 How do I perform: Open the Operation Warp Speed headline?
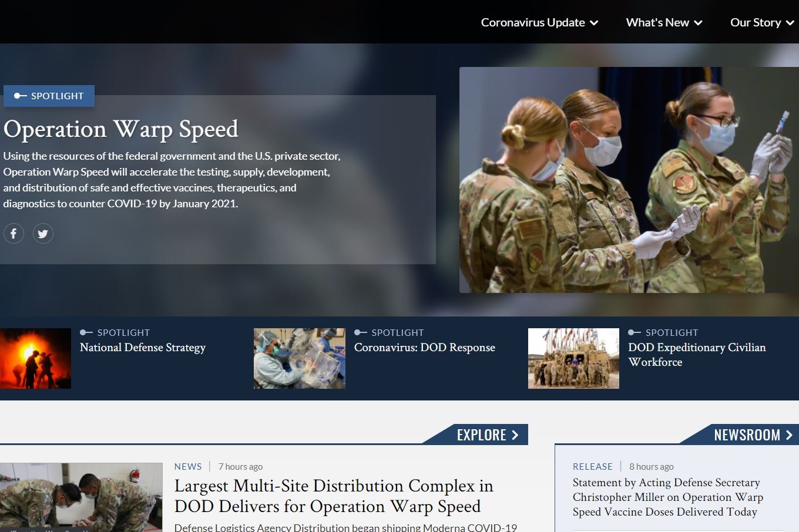pos(121,129)
